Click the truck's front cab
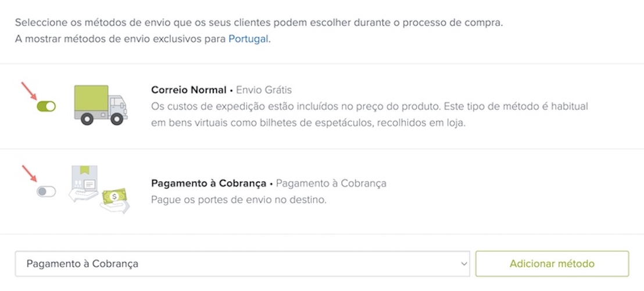 [117, 105]
